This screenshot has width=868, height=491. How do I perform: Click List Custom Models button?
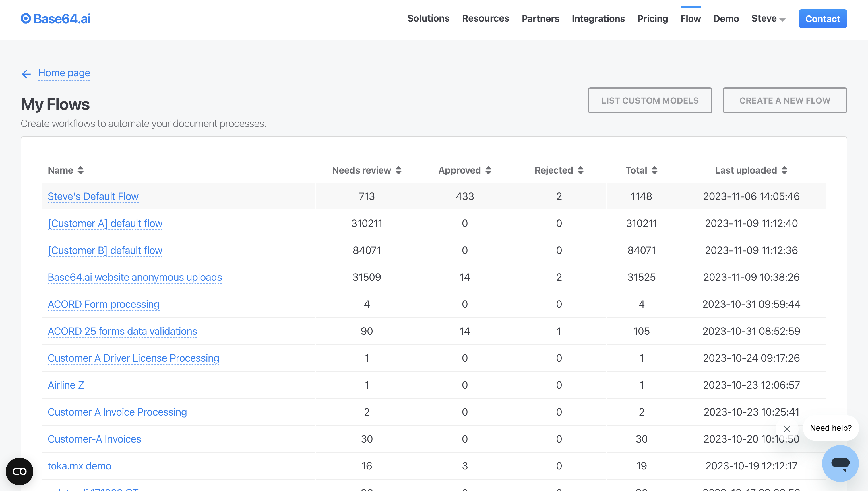(650, 100)
